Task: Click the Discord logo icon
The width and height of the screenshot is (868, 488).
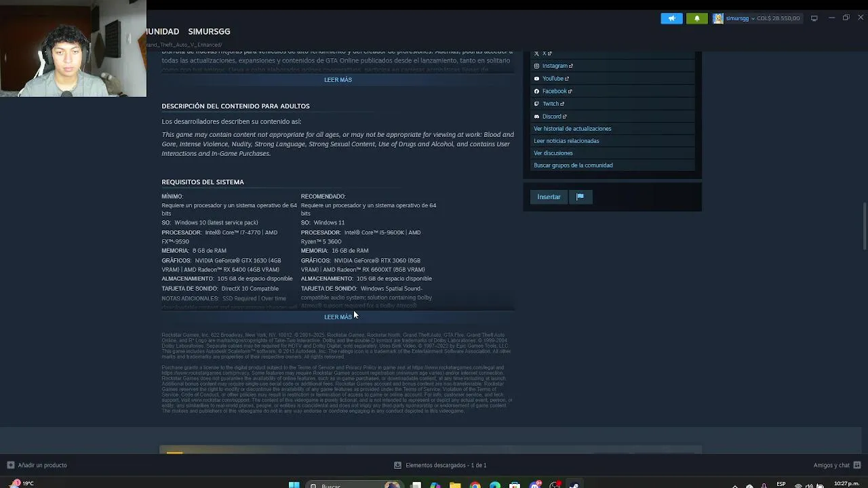Action: 536,117
